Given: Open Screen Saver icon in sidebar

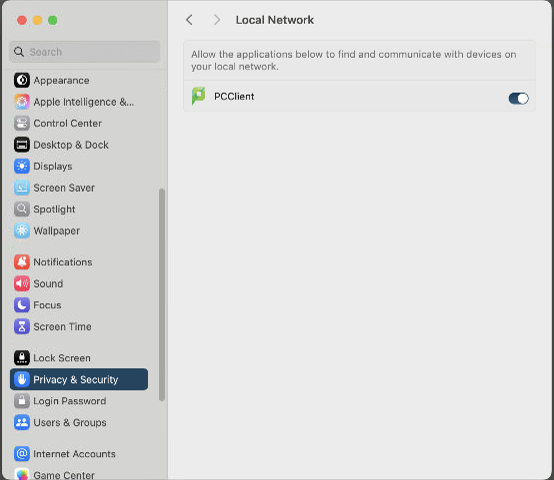Looking at the screenshot, I should pyautogui.click(x=22, y=188).
